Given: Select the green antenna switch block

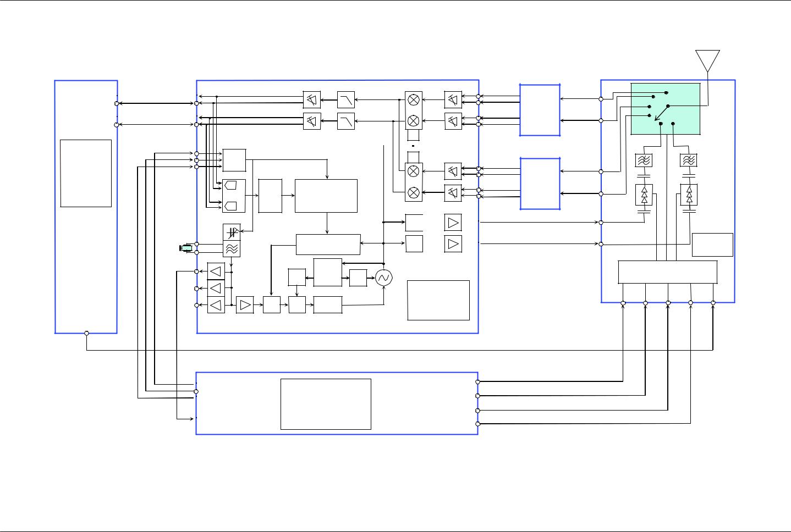Looking at the screenshot, I should (x=666, y=109).
